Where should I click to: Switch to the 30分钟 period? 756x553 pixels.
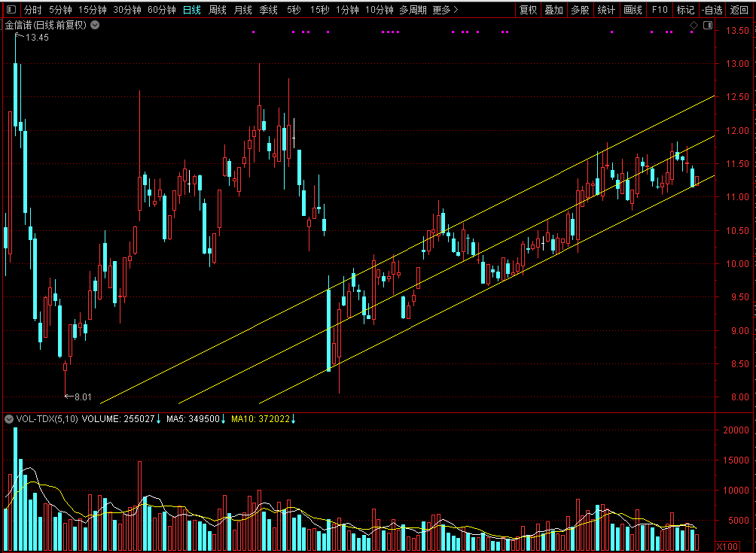tap(127, 10)
